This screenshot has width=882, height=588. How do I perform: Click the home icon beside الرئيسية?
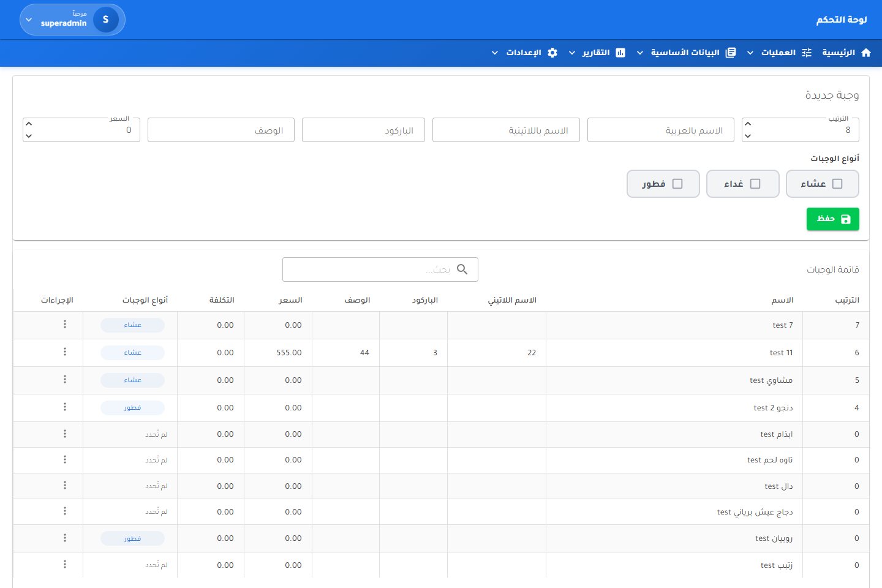(866, 53)
